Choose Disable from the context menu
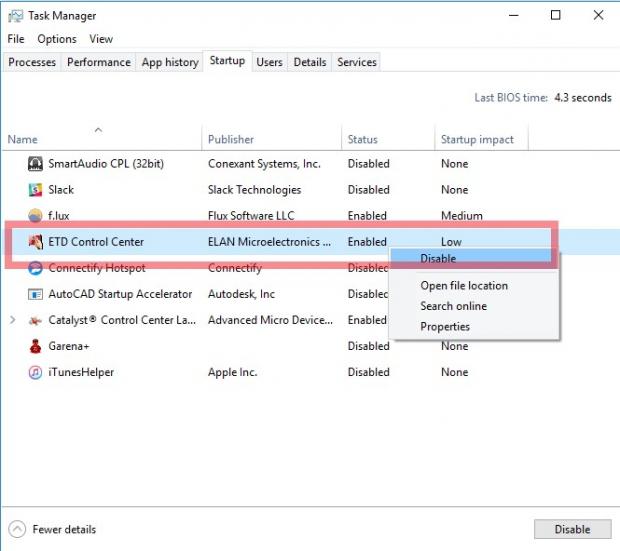Viewport: 620px width, 551px height. click(438, 259)
